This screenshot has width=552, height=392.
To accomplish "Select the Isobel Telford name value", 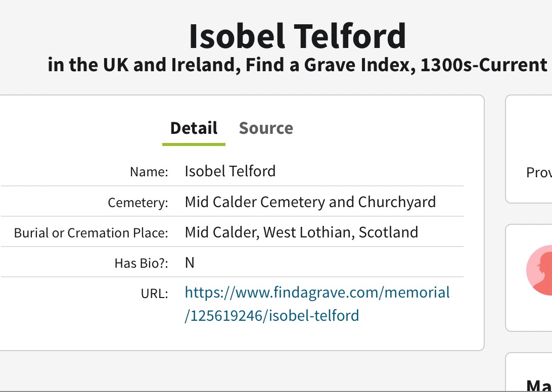I will (230, 171).
